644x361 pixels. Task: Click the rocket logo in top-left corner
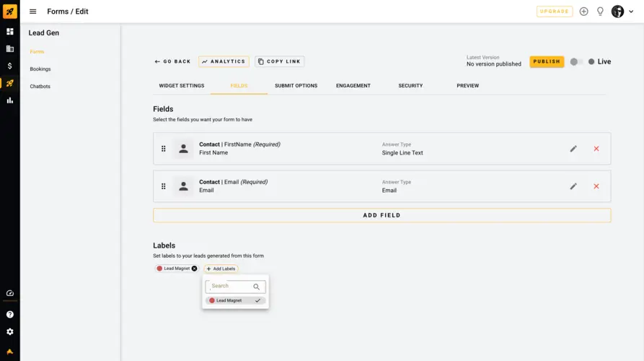[x=10, y=11]
